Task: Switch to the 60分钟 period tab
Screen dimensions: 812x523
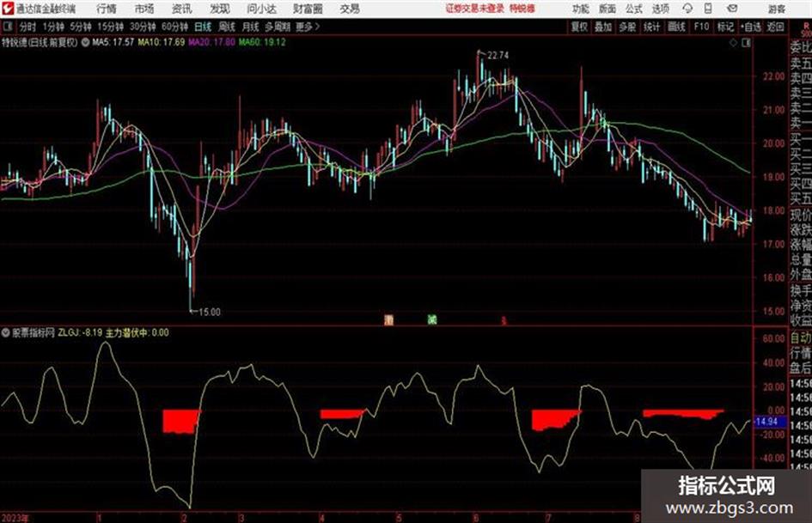Action: (x=174, y=27)
